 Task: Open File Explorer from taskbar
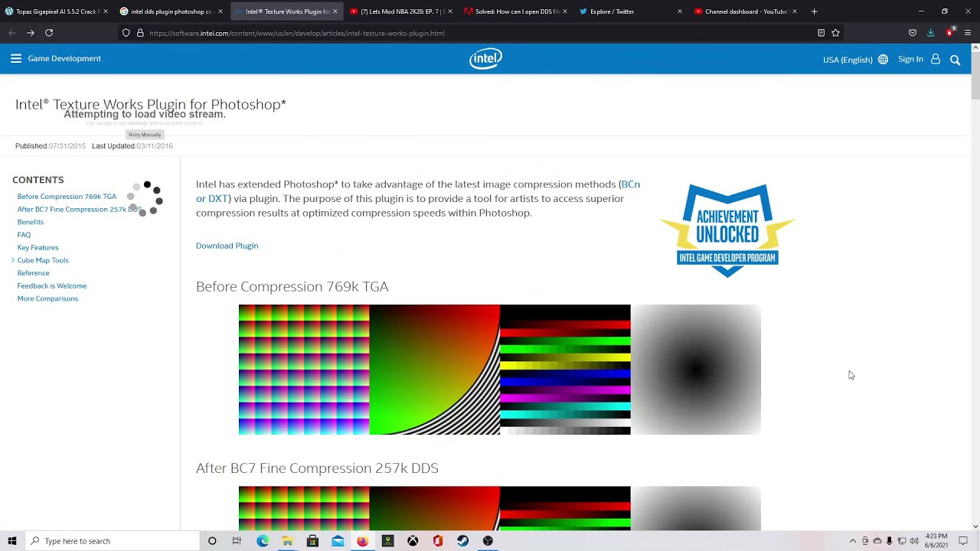(287, 541)
